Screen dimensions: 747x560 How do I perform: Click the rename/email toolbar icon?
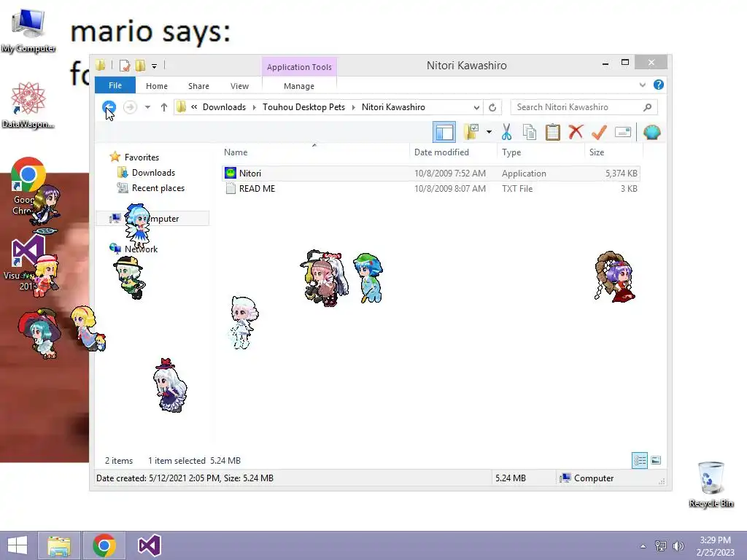point(623,132)
